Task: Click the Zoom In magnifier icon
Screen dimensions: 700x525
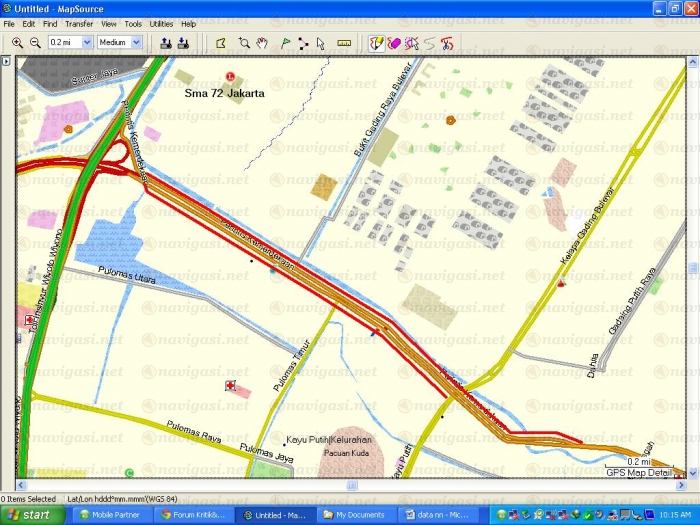Action: 17,43
